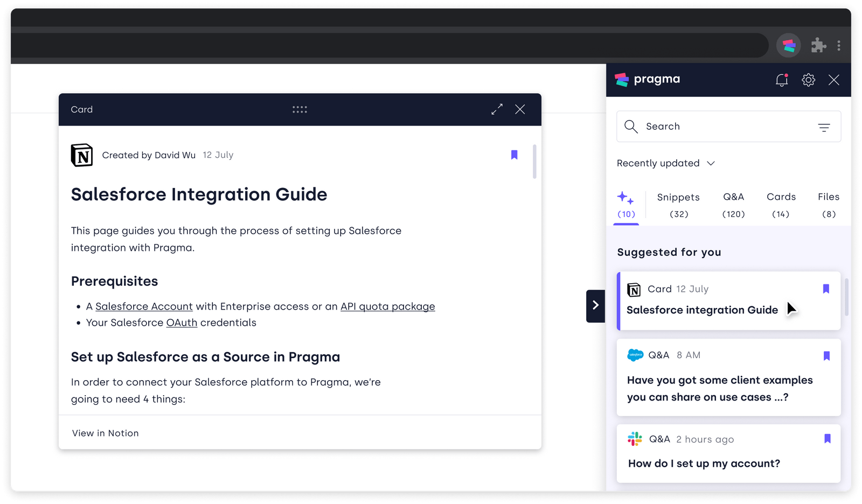This screenshot has height=504, width=862.
Task: Follow the API quota package link
Action: pos(387,306)
